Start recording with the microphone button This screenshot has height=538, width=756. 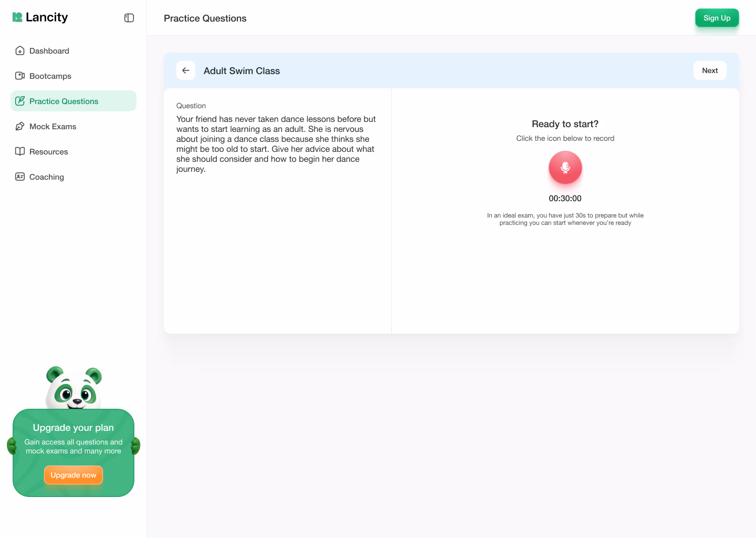point(565,168)
